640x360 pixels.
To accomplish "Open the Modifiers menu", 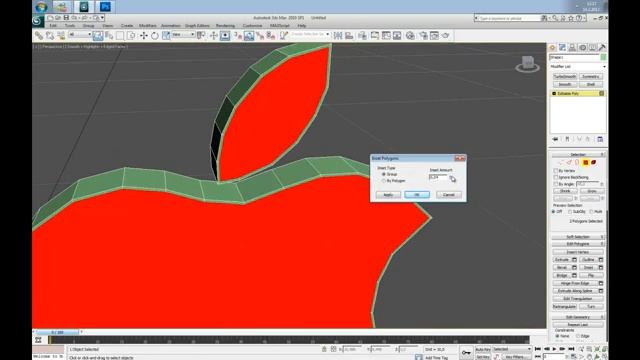I will click(x=147, y=26).
